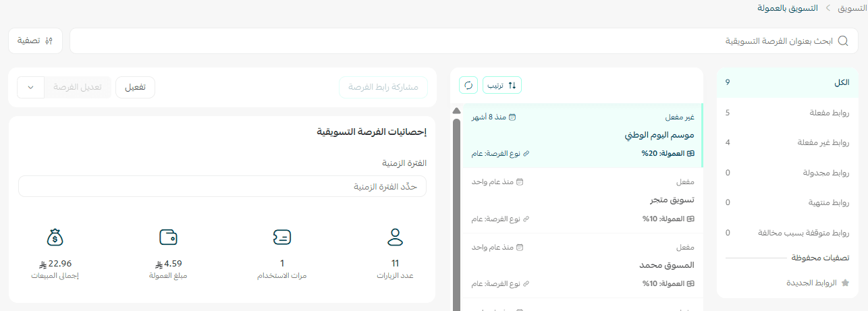Click the link icon beside نوع الفرصة in موسم اليوم الوطني
Viewport: 868px width, 311px height.
tap(526, 154)
